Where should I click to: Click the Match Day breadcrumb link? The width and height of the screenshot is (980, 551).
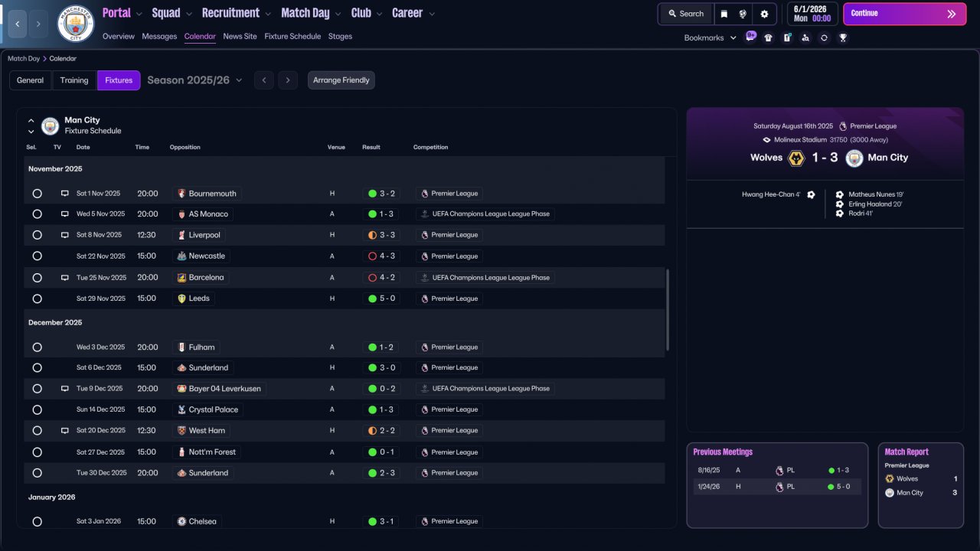[24, 59]
